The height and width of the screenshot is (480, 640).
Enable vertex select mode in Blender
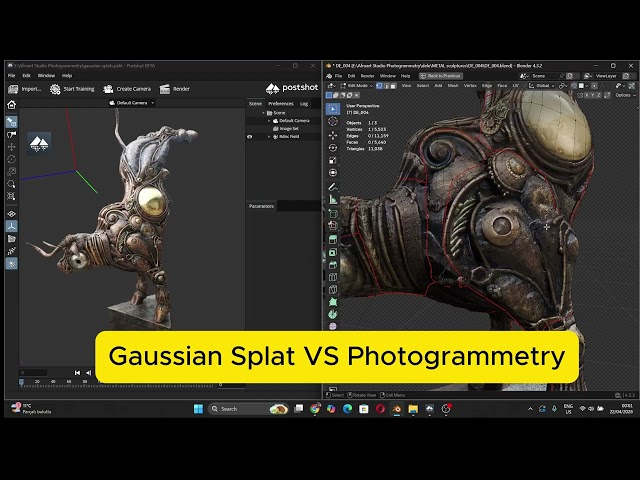click(379, 86)
